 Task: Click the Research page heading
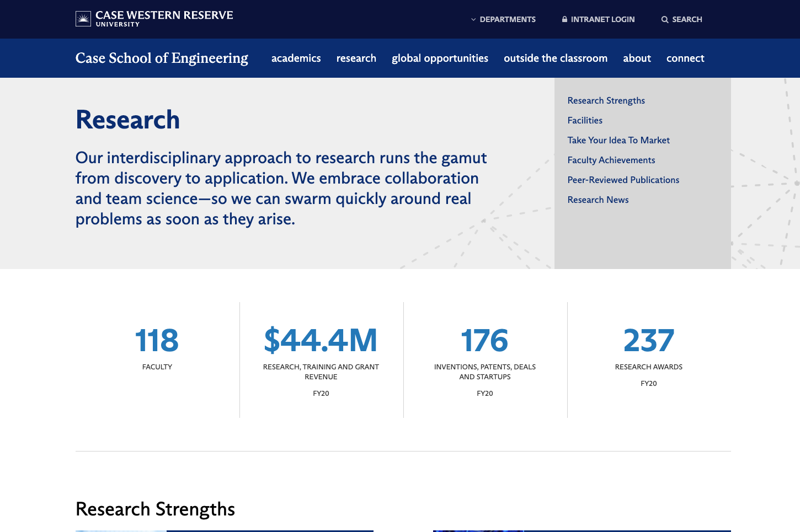tap(128, 120)
